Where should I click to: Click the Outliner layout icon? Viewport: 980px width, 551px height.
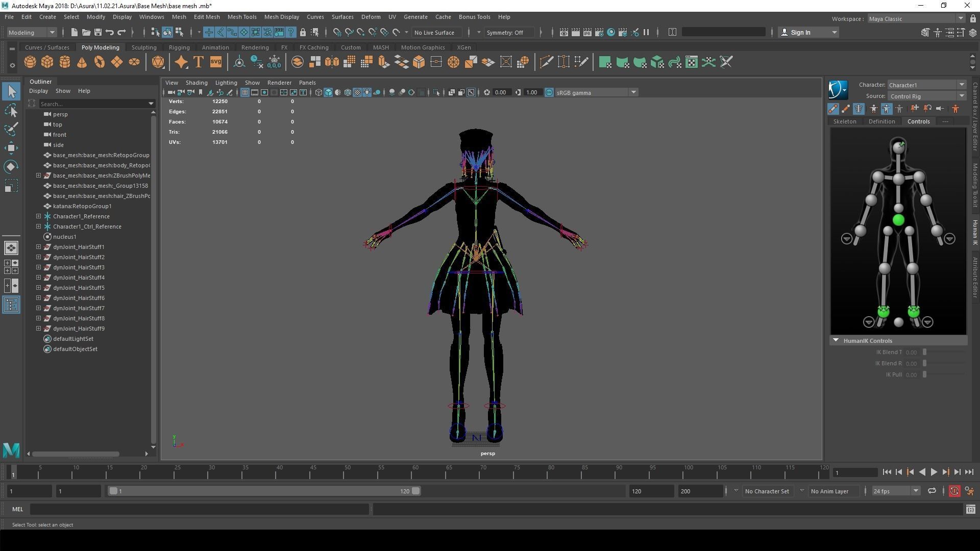[11, 305]
